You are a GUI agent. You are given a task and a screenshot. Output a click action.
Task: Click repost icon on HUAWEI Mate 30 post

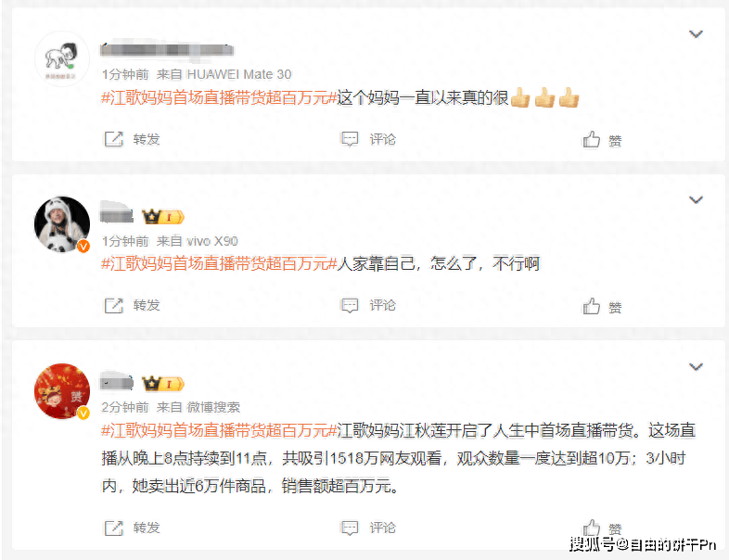(114, 139)
